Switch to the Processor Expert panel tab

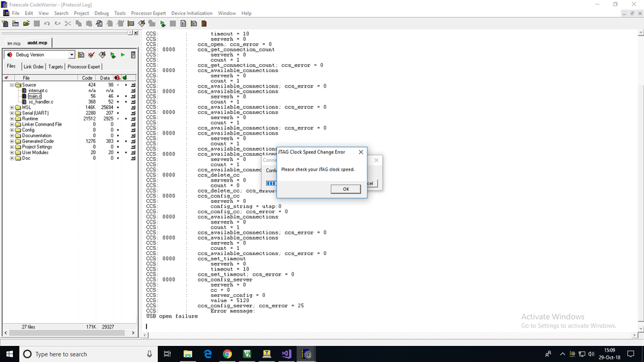84,66
